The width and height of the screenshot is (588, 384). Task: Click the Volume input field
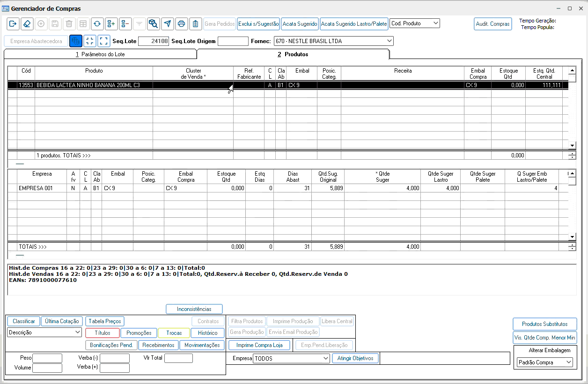[47, 368]
